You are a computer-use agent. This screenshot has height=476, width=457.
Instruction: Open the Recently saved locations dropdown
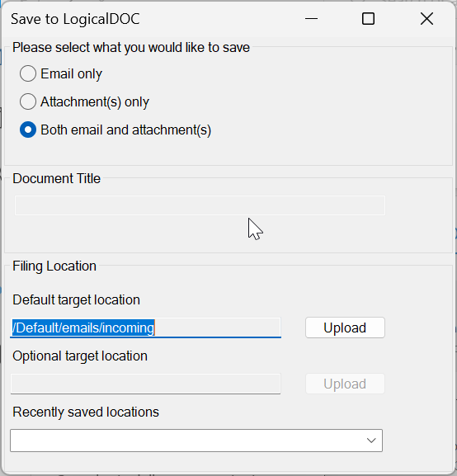click(x=196, y=441)
